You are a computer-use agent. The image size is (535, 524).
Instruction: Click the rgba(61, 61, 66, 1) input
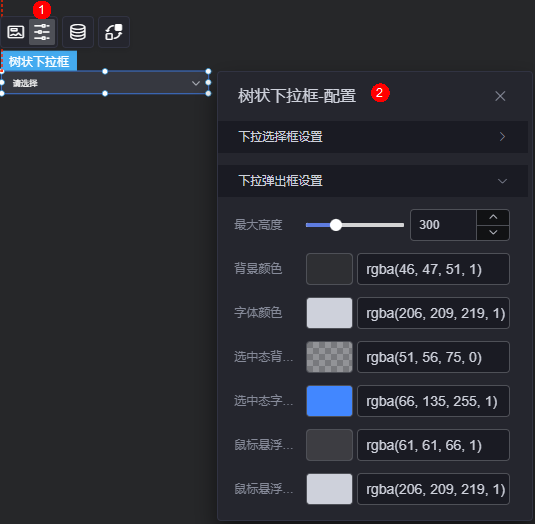point(433,445)
